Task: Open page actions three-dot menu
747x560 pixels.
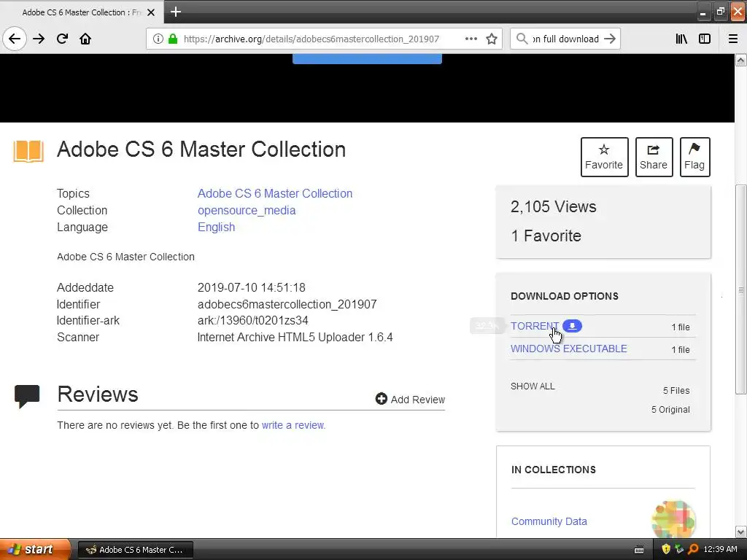Action: coord(471,39)
